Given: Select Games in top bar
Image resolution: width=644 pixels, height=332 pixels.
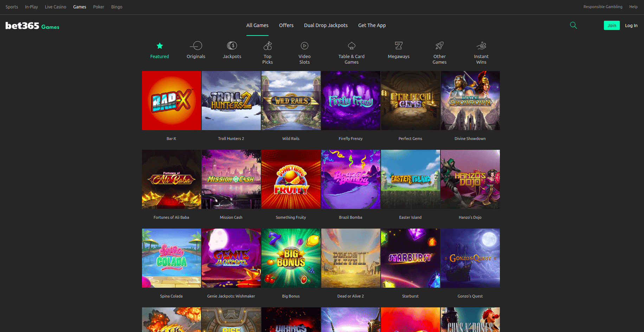Looking at the screenshot, I should [x=80, y=7].
